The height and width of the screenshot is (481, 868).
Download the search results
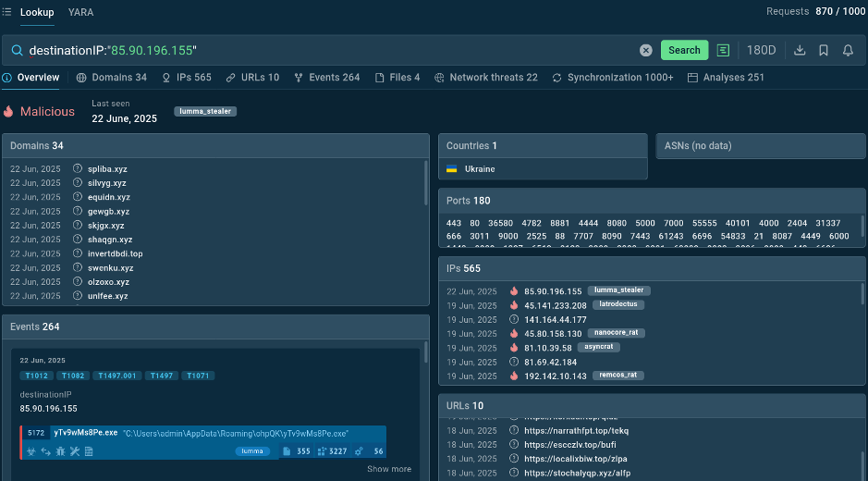click(800, 51)
